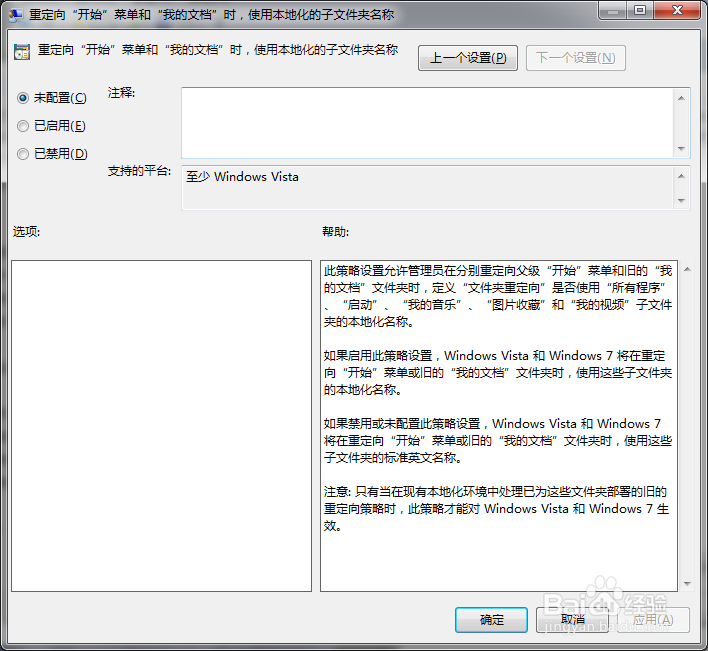Screen dimensions: 708x651
Task: Click the help note starting 注意
Action: (496, 509)
